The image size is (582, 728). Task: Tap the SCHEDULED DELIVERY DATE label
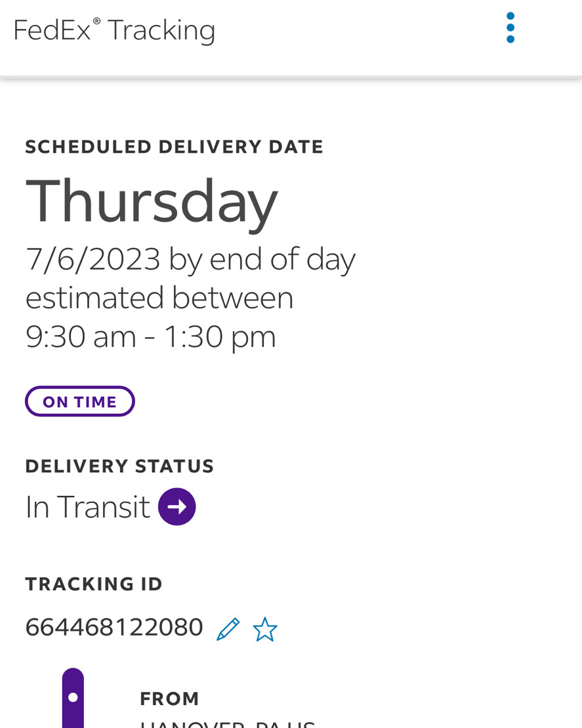[x=174, y=147]
